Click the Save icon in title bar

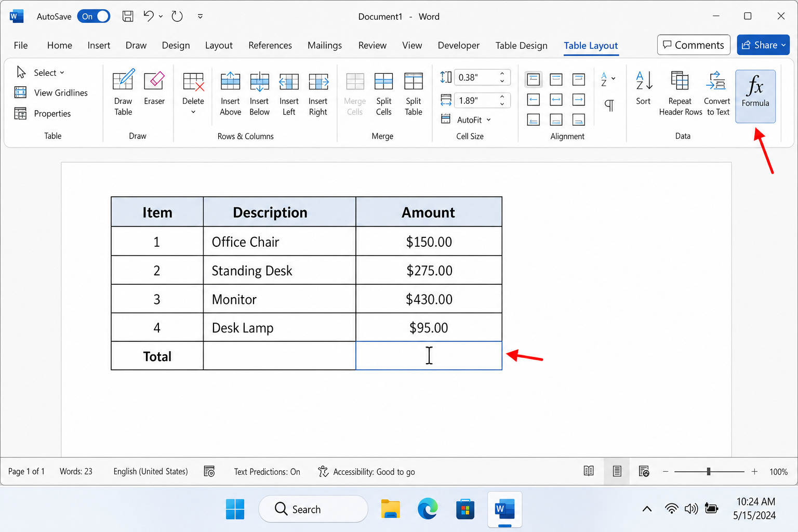point(128,16)
